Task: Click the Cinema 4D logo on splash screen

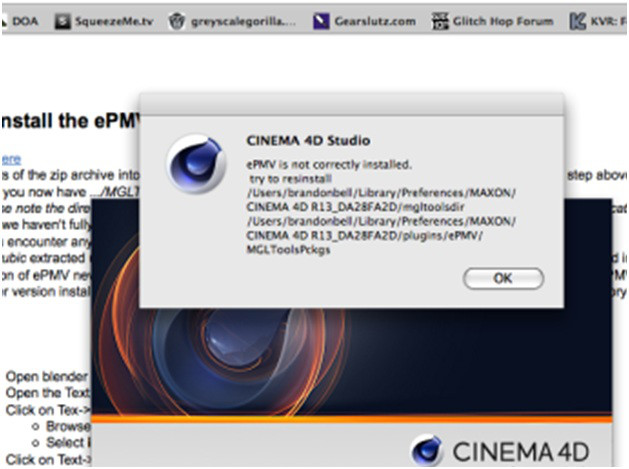Action: pos(427,451)
